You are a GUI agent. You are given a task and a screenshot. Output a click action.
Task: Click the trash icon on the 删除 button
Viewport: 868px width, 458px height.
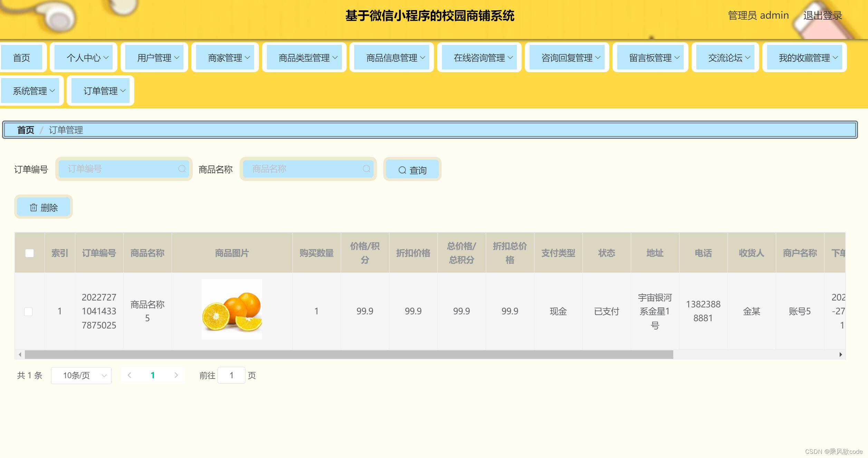point(33,207)
